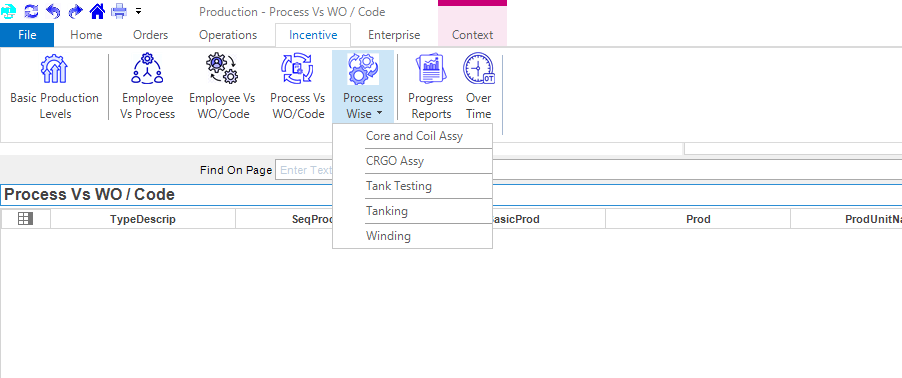Image resolution: width=902 pixels, height=378 pixels.
Task: Click the Redo arrow icon
Action: pyautogui.click(x=75, y=11)
